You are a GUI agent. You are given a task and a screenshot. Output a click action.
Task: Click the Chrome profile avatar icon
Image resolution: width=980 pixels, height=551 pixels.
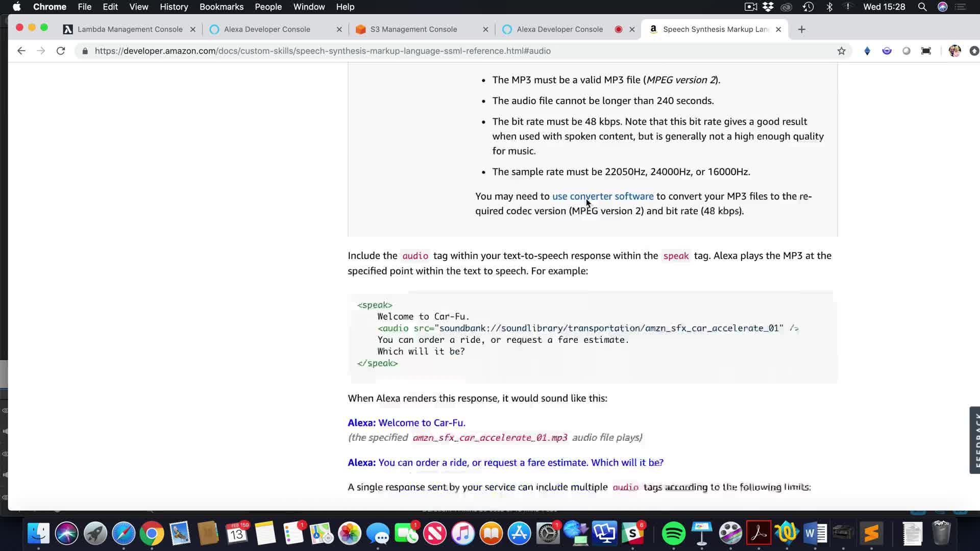coord(954,51)
